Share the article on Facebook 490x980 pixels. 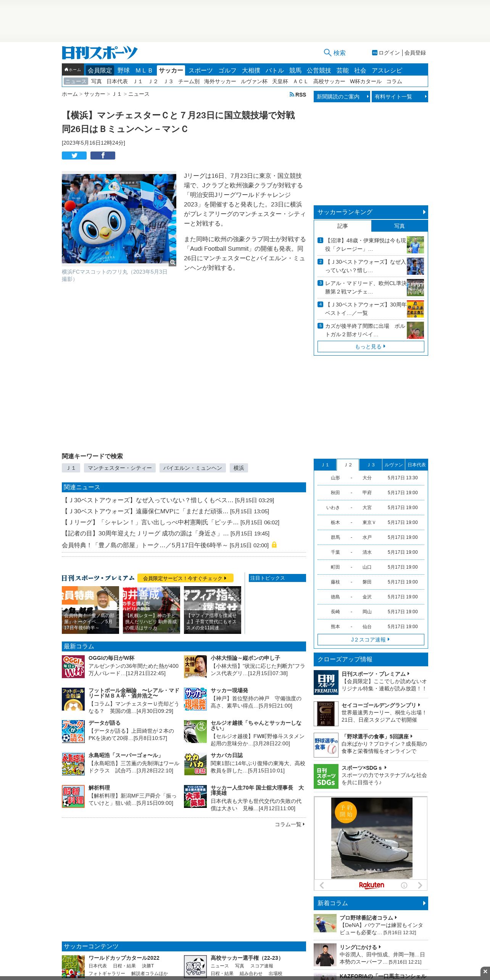103,155
